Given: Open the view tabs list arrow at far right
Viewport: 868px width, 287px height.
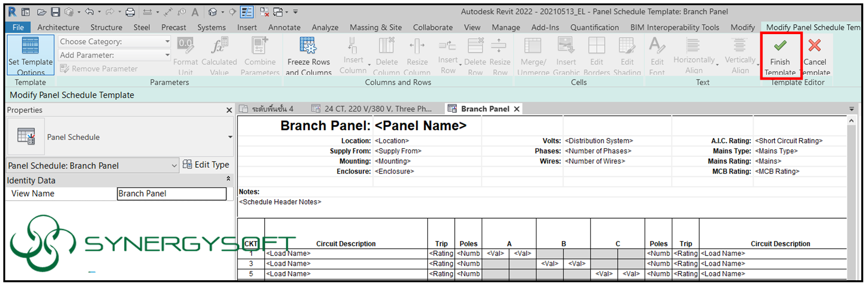Looking at the screenshot, I should 851,109.
